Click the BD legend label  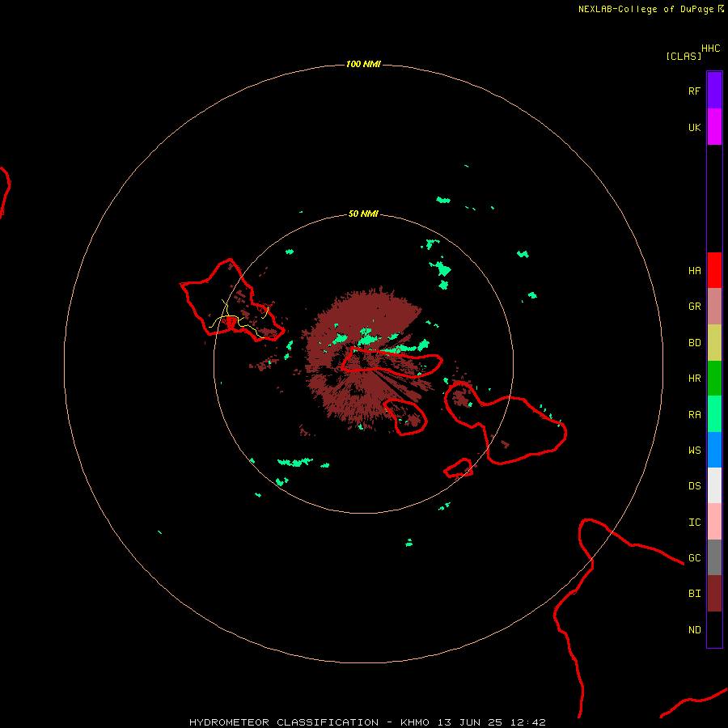pyautogui.click(x=694, y=343)
